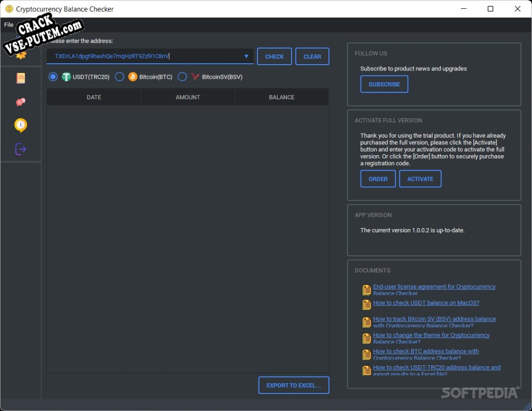
Task: Click the DOCUMENTS heading
Action: coord(372,270)
